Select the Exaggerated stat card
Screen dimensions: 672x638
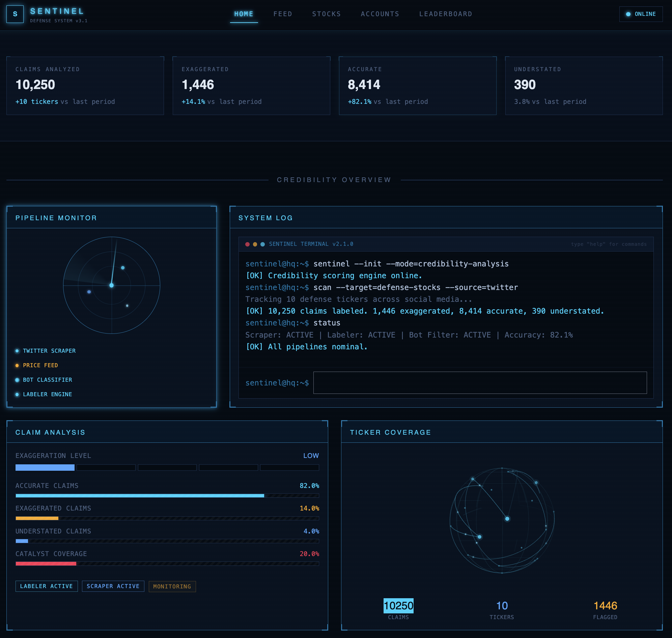(251, 86)
